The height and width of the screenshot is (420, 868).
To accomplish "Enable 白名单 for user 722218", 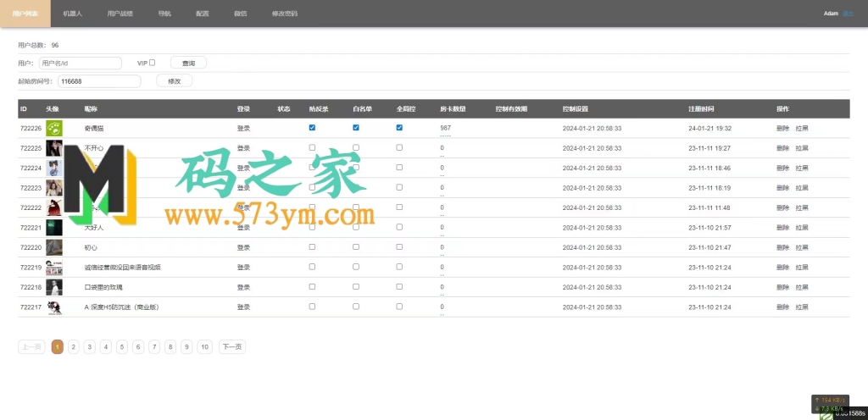I will click(x=356, y=286).
